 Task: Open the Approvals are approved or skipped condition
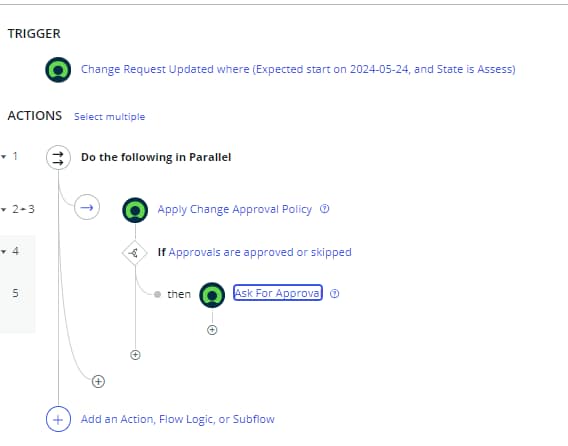(260, 252)
